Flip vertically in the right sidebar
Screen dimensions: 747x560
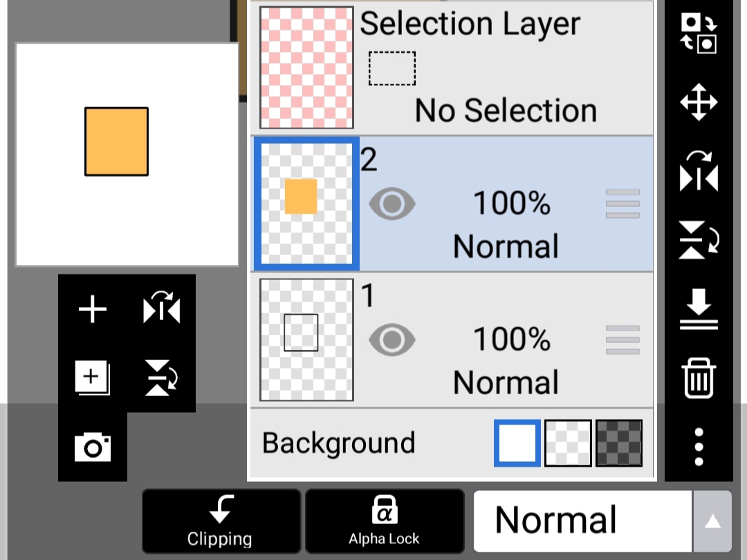(x=699, y=240)
